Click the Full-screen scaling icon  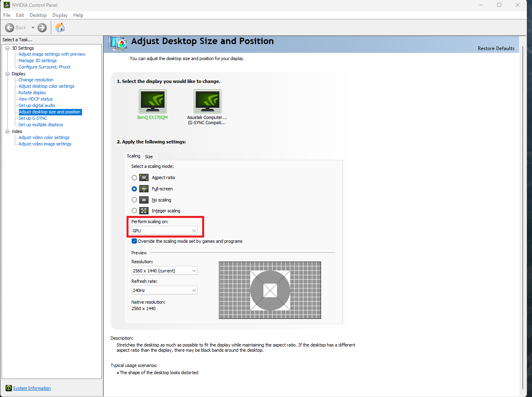144,189
